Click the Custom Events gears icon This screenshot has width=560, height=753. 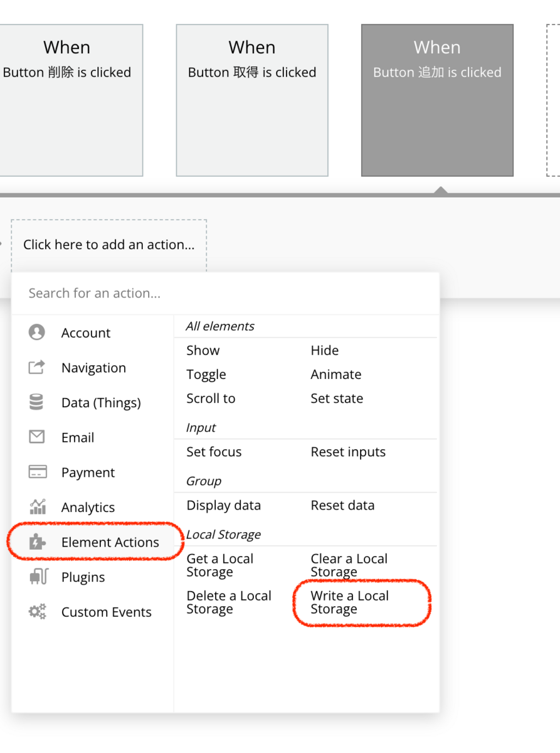click(37, 612)
